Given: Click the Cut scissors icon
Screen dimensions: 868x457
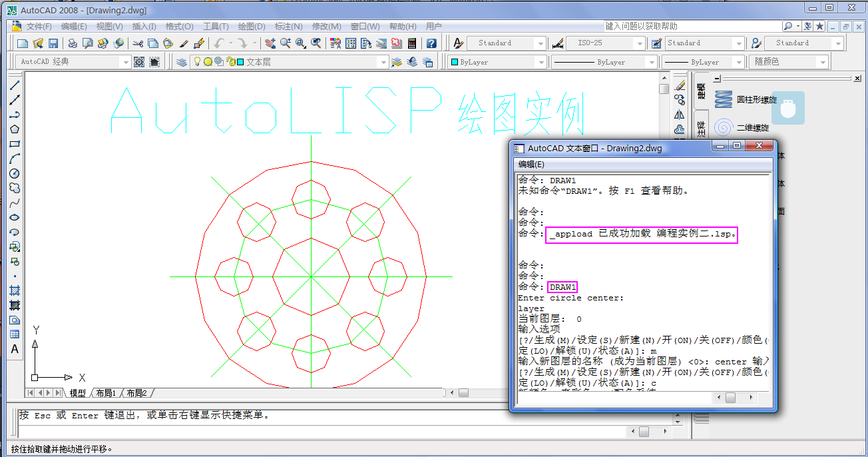Looking at the screenshot, I should (x=138, y=43).
